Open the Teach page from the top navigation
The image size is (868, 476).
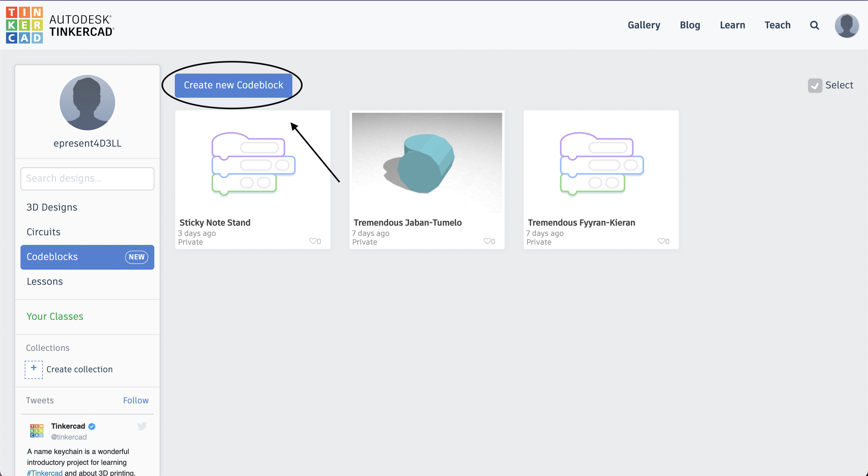[778, 25]
